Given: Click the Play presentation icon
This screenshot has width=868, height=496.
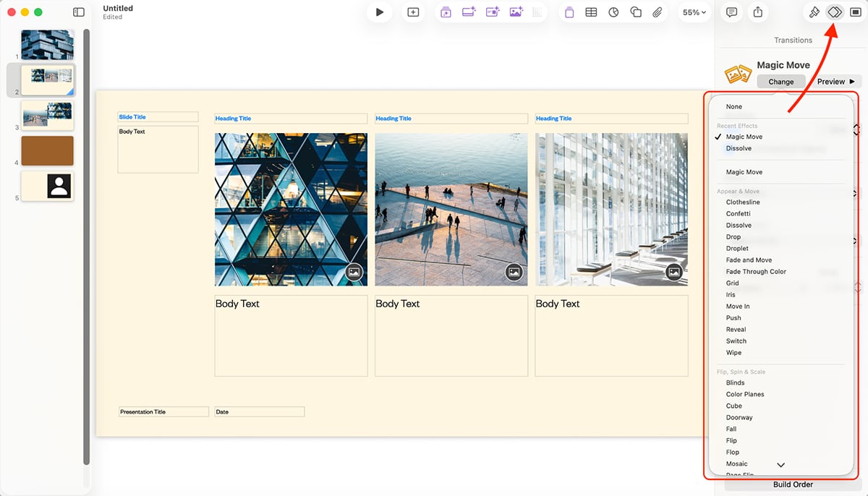Looking at the screenshot, I should coord(379,12).
